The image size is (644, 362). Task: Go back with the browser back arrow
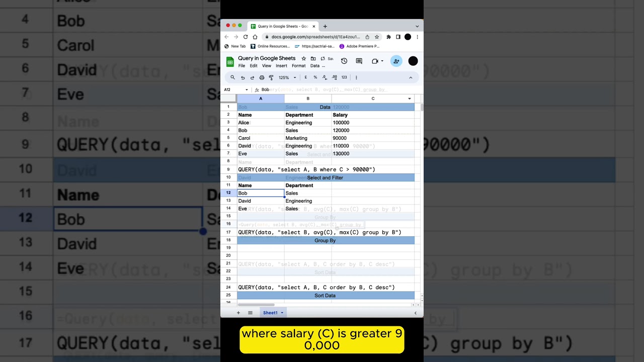coord(226,37)
